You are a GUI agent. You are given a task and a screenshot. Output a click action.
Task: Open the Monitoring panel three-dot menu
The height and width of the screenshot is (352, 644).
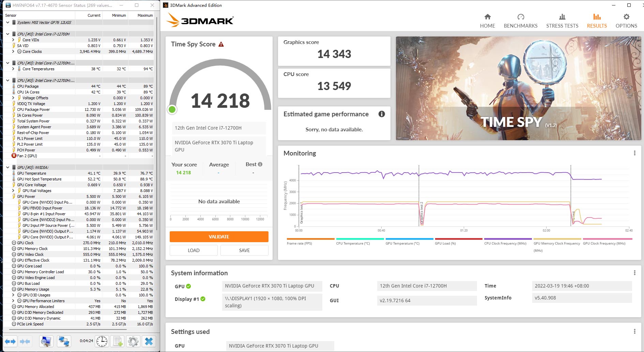(634, 153)
